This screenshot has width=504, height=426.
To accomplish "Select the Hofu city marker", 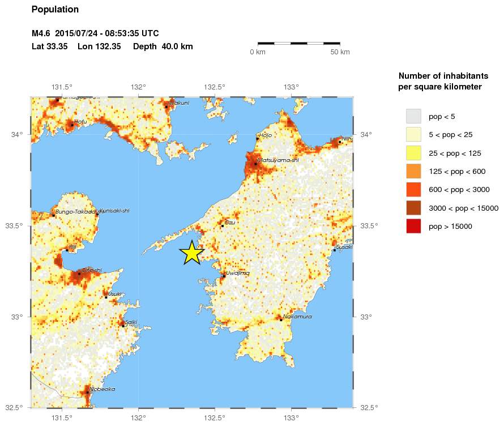I will 72,125.
